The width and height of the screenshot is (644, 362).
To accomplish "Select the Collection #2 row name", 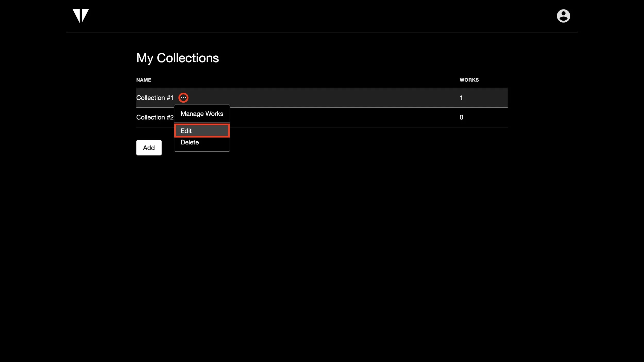I will [155, 117].
